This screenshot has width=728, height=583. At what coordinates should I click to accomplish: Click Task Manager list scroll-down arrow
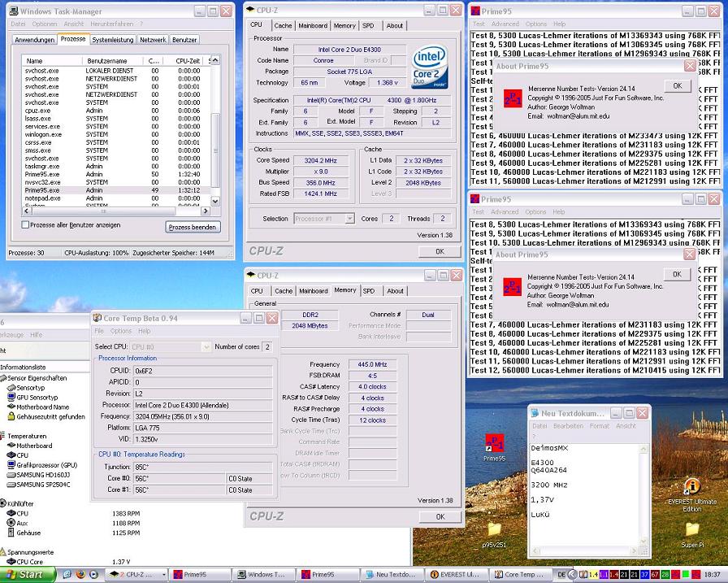click(x=215, y=201)
